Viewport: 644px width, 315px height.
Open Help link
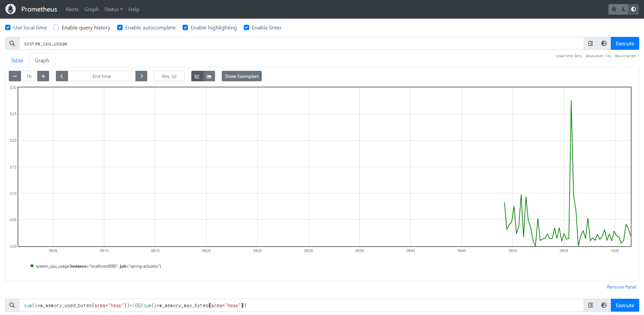pyautogui.click(x=134, y=9)
